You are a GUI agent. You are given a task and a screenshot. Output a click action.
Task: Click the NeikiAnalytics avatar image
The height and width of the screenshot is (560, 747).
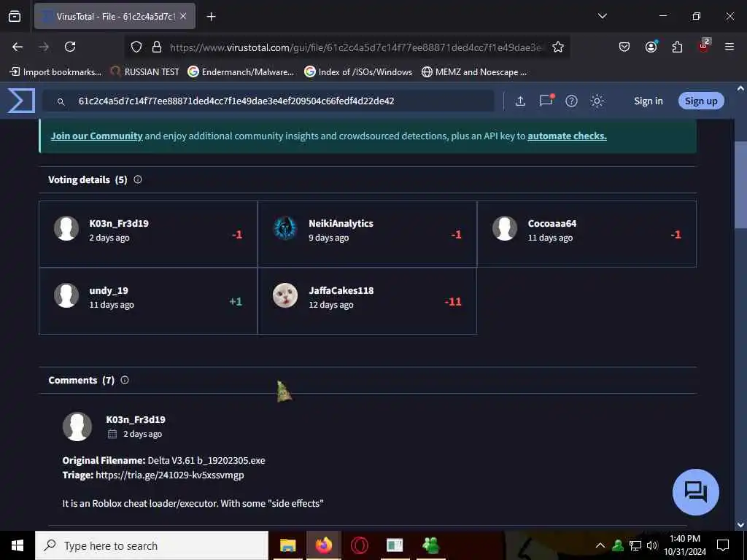(285, 228)
